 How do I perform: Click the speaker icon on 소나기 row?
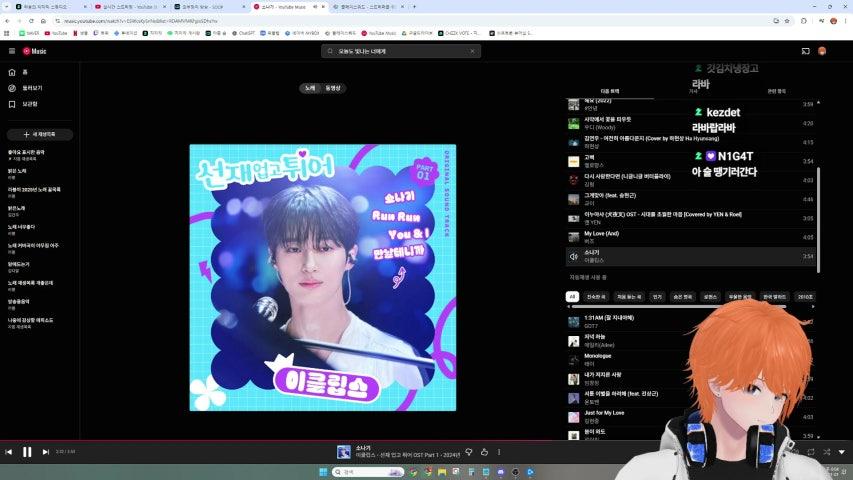(573, 256)
